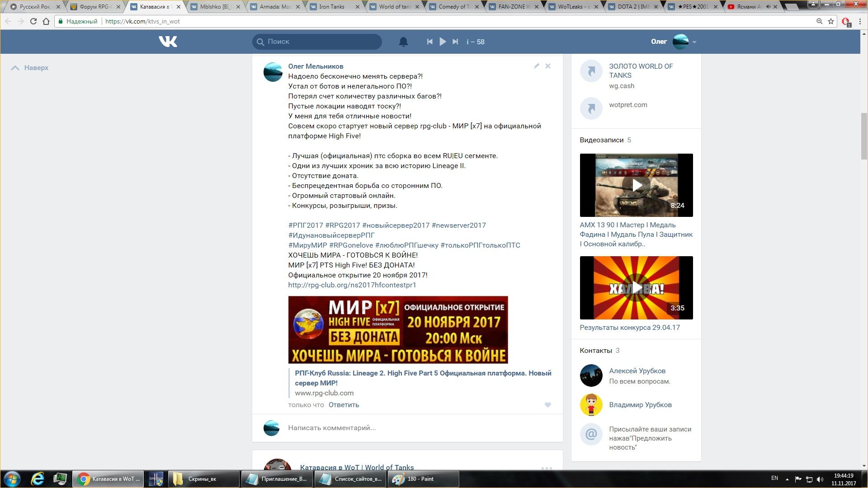
Task: Open the Контакты section header
Action: 599,351
